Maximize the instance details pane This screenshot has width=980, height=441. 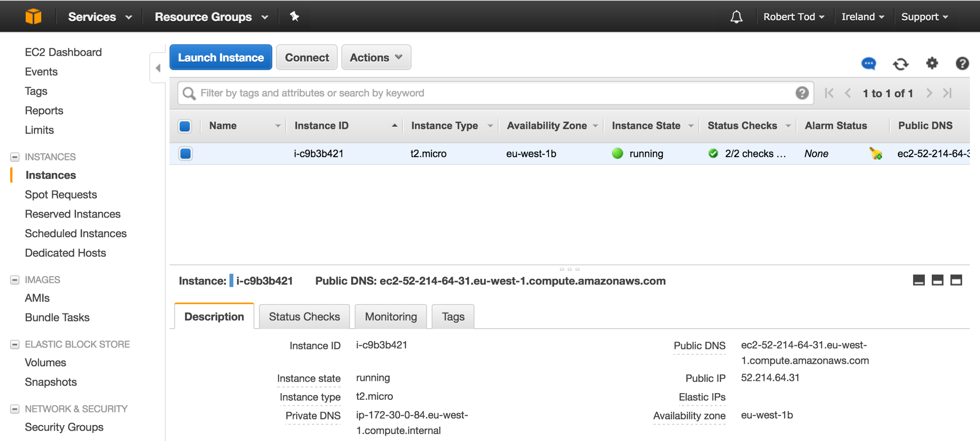(956, 280)
